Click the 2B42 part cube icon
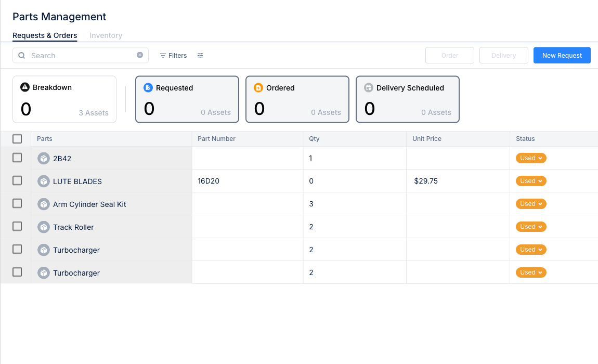The image size is (598, 364). (x=44, y=159)
